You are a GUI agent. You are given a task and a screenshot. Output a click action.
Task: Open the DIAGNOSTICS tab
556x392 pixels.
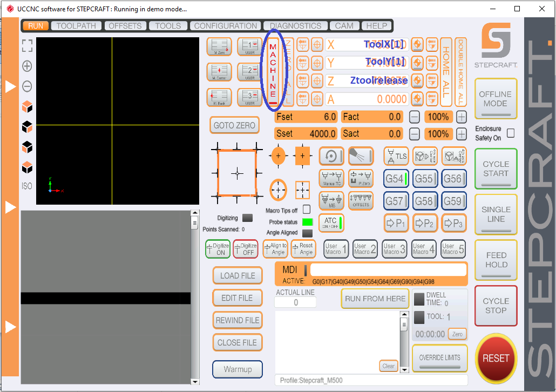296,26
